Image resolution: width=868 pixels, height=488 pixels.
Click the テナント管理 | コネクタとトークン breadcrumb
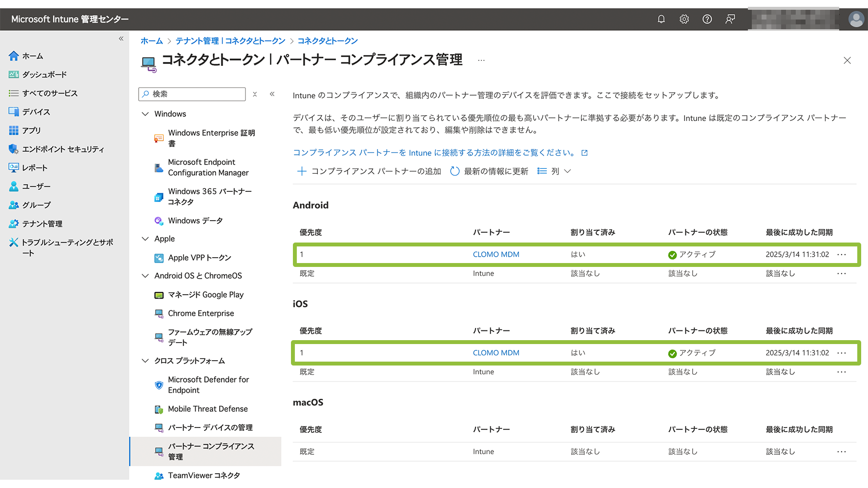coord(230,41)
